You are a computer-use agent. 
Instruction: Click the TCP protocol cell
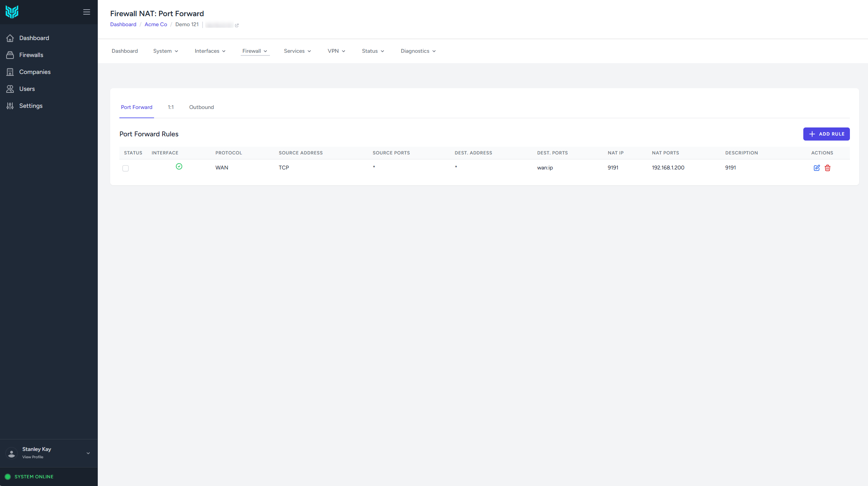click(284, 168)
